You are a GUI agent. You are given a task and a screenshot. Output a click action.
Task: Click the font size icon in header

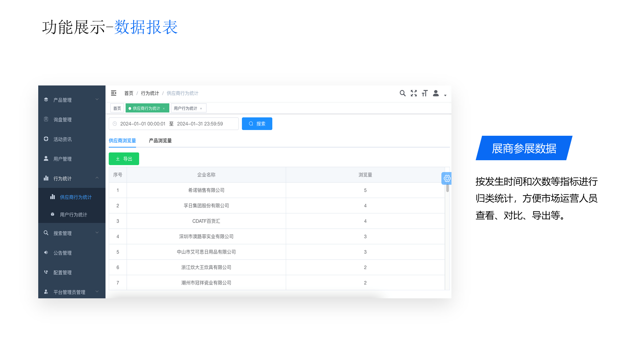[x=425, y=93]
